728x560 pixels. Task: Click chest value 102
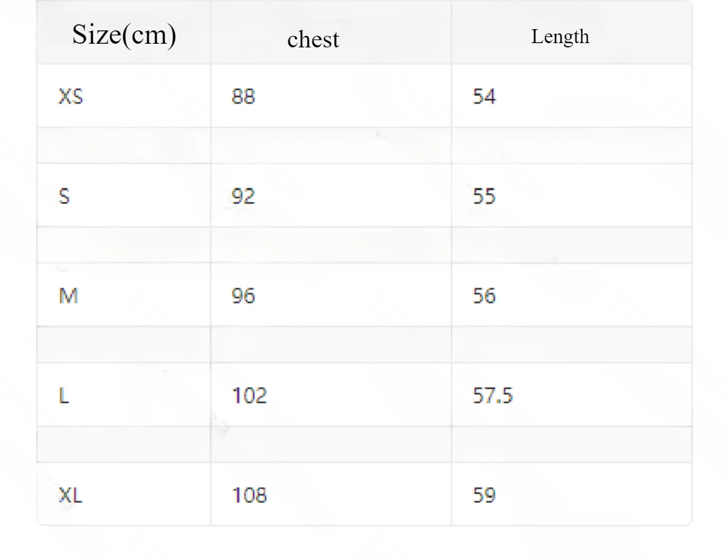[x=250, y=395]
